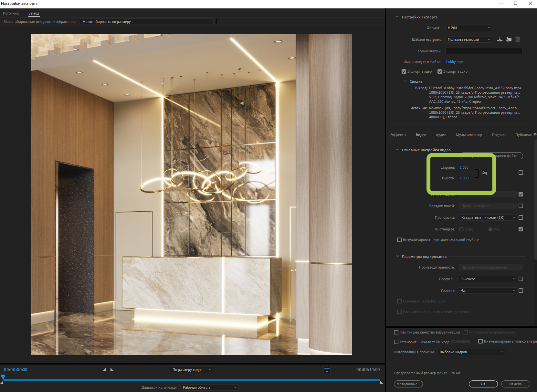Toggle match-source checkbox for Profile
Image resolution: width=537 pixels, height=392 pixels.
click(x=521, y=279)
